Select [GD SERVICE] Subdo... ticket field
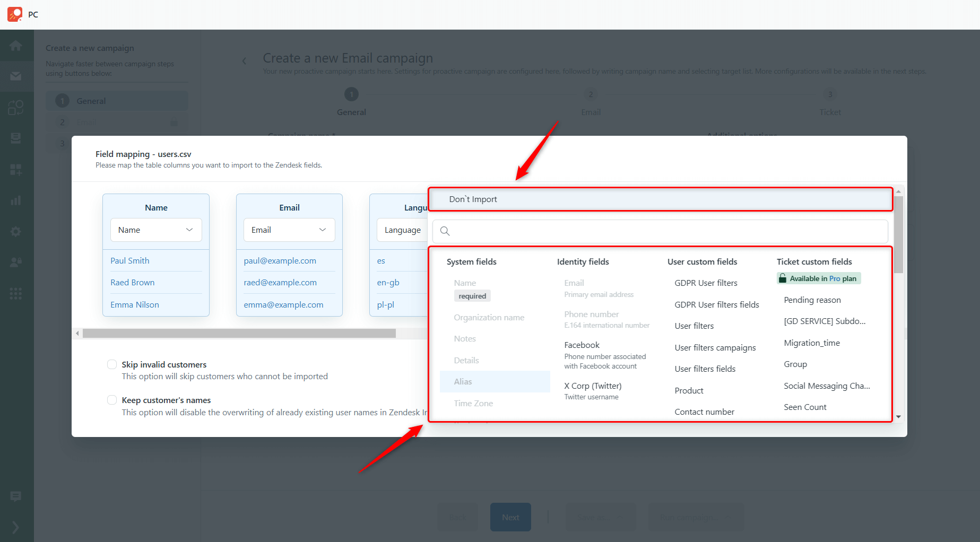The height and width of the screenshot is (542, 980). [x=825, y=321]
